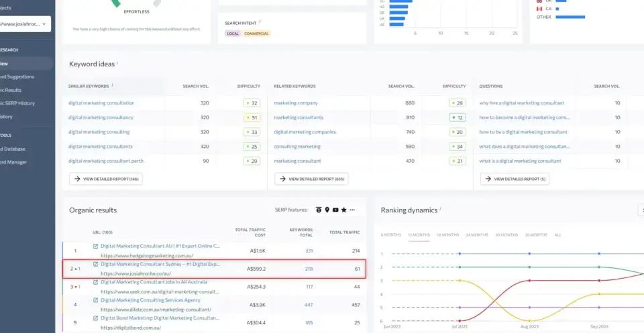Open question why hire a digital marketing consultant
This screenshot has width=644, height=333.
[x=522, y=103]
